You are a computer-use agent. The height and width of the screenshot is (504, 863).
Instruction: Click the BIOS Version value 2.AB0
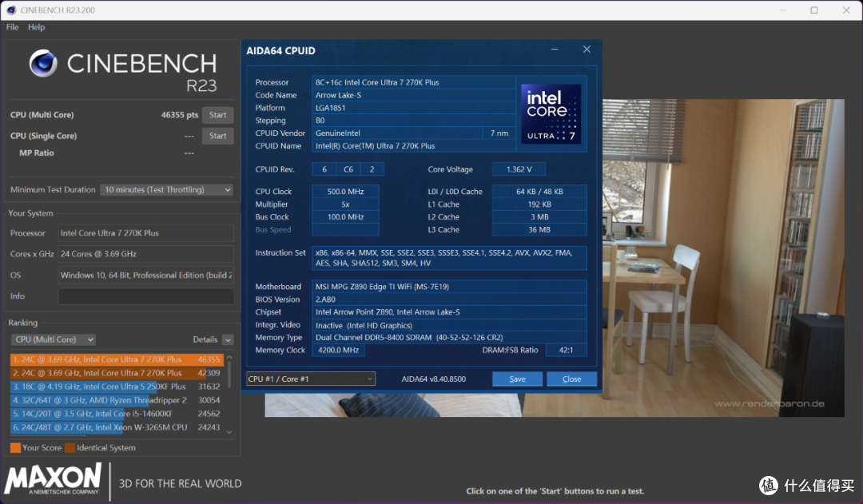[x=449, y=300]
